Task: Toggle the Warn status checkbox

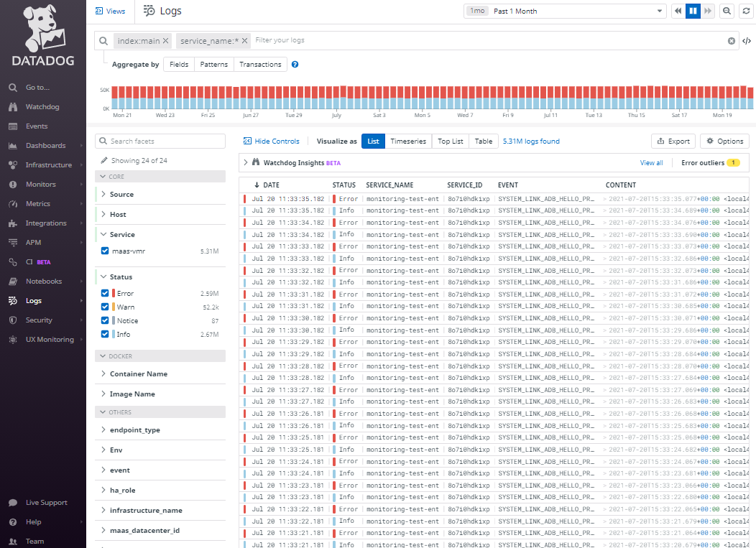Action: pos(106,307)
